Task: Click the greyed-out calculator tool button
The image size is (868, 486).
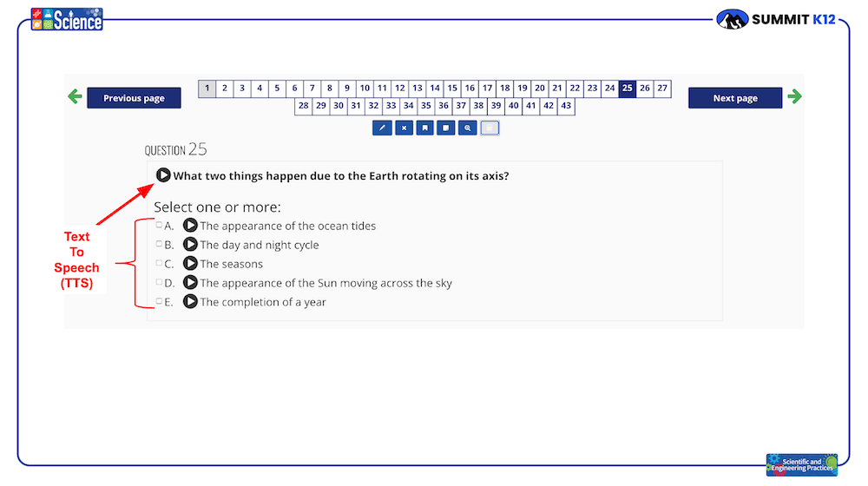Action: [490, 128]
